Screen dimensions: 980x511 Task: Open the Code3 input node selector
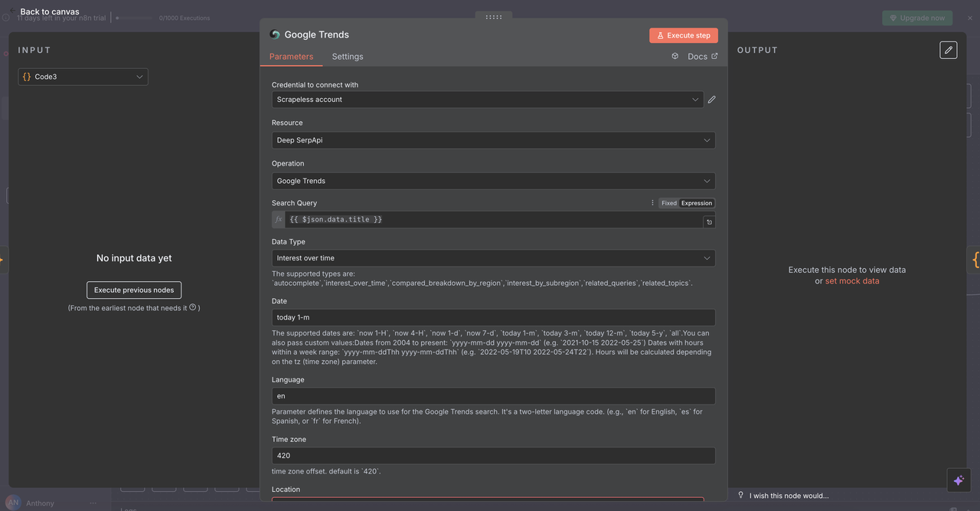tap(83, 77)
